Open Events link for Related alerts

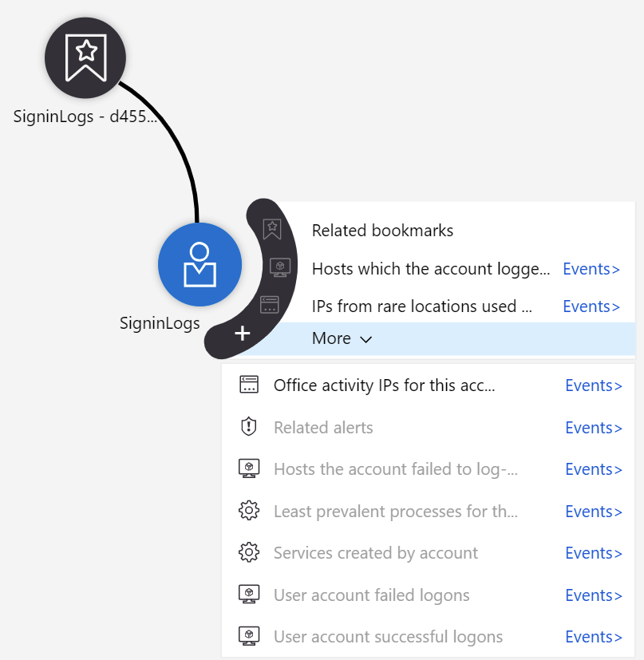pos(594,428)
